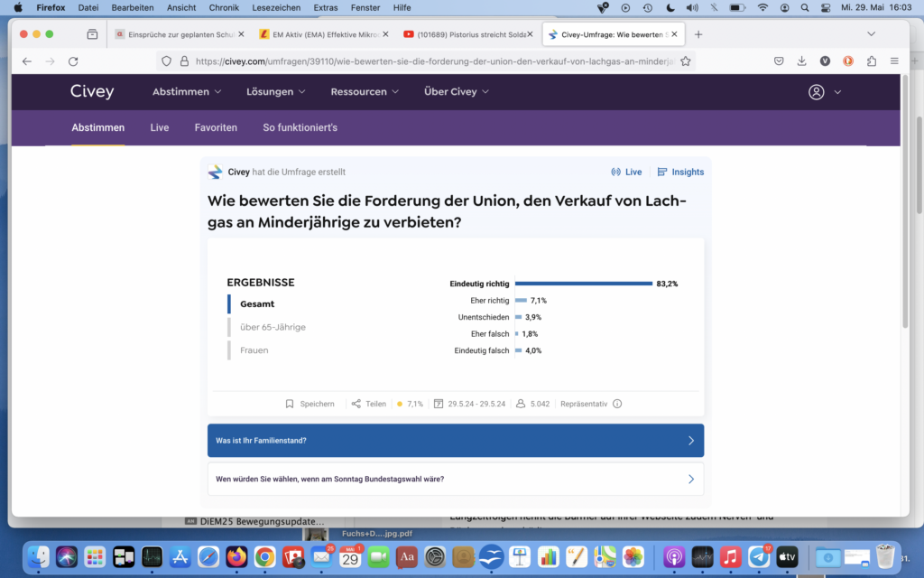Screen dimensions: 924x578
Task: Open the Was ist Ihr Familienstand question
Action: (456, 441)
